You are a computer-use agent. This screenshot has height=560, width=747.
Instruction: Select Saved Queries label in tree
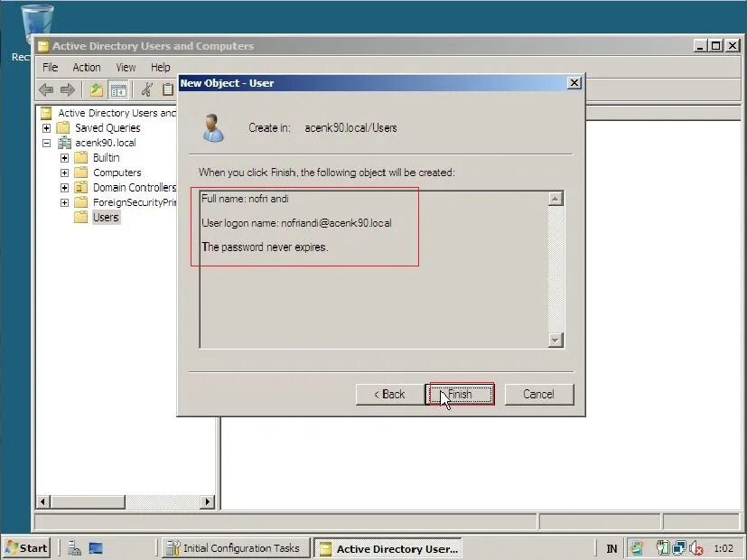[x=107, y=127]
